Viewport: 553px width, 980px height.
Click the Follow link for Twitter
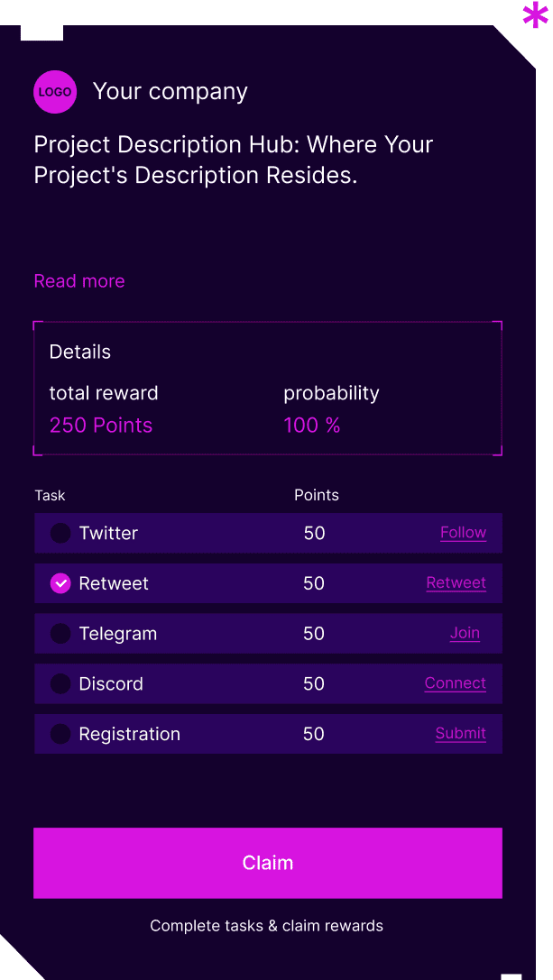coord(463,533)
